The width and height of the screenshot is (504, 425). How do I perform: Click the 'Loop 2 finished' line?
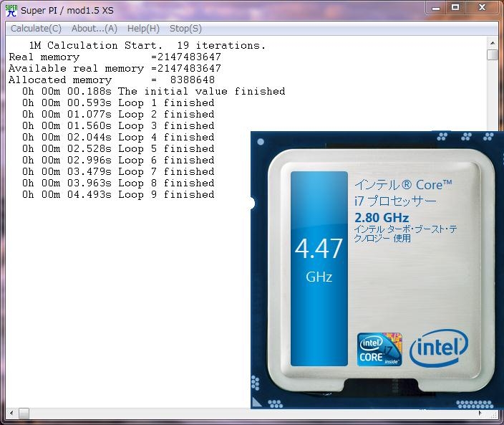[118, 114]
